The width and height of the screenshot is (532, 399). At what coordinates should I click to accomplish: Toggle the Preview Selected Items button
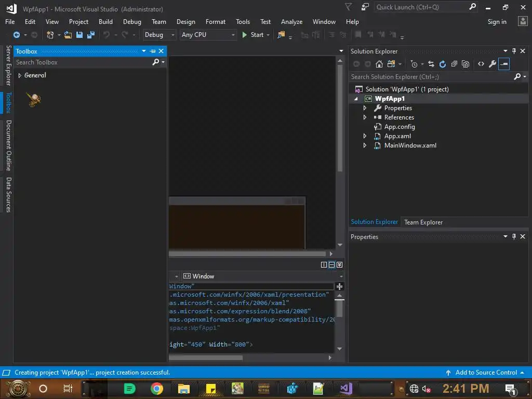tap(504, 64)
